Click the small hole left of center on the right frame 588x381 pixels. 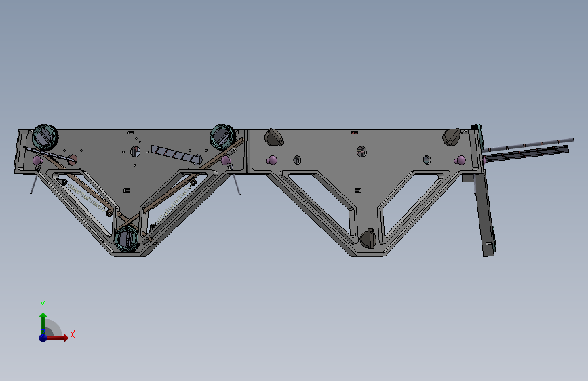pos(297,160)
